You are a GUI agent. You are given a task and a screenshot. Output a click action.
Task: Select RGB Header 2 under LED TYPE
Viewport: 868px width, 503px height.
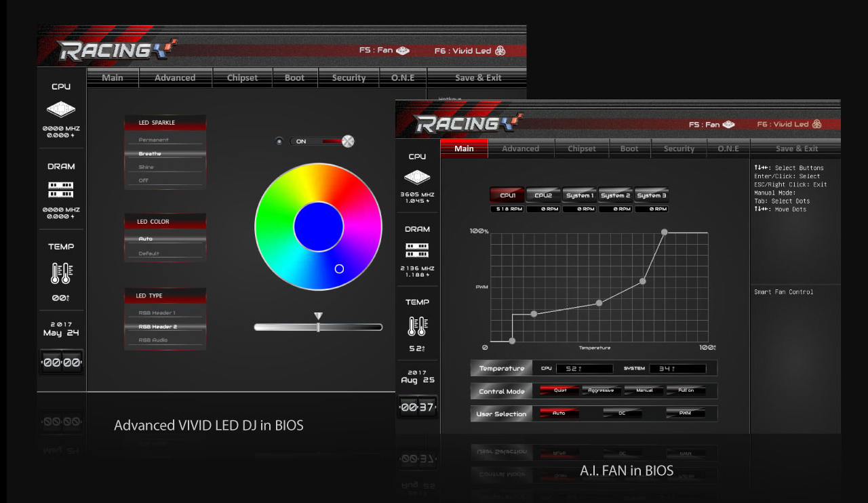coord(165,326)
